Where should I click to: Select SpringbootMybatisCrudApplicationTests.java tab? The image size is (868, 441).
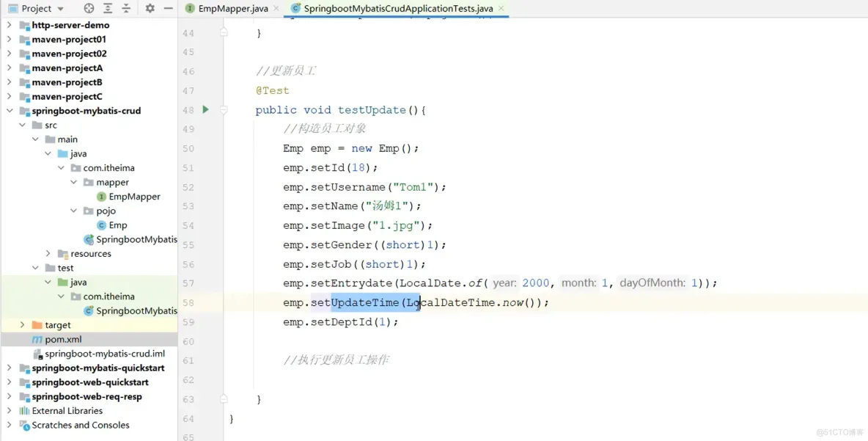[x=398, y=8]
